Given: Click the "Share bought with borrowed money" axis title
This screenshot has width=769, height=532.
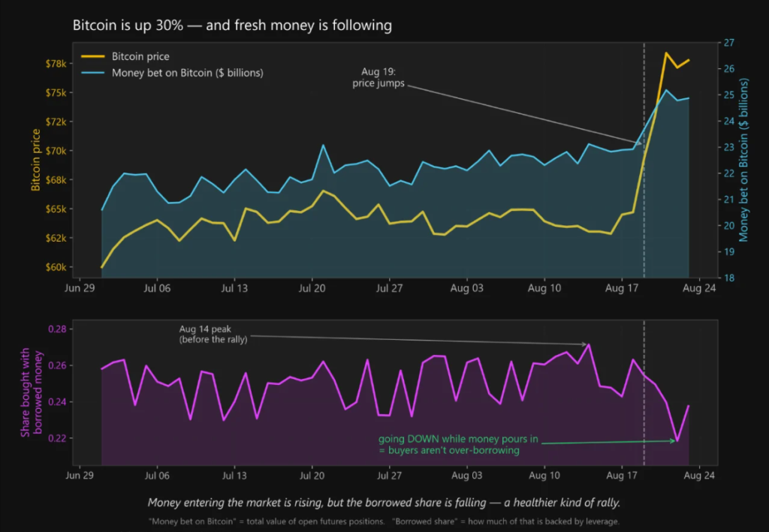Looking at the screenshot, I should (32, 392).
